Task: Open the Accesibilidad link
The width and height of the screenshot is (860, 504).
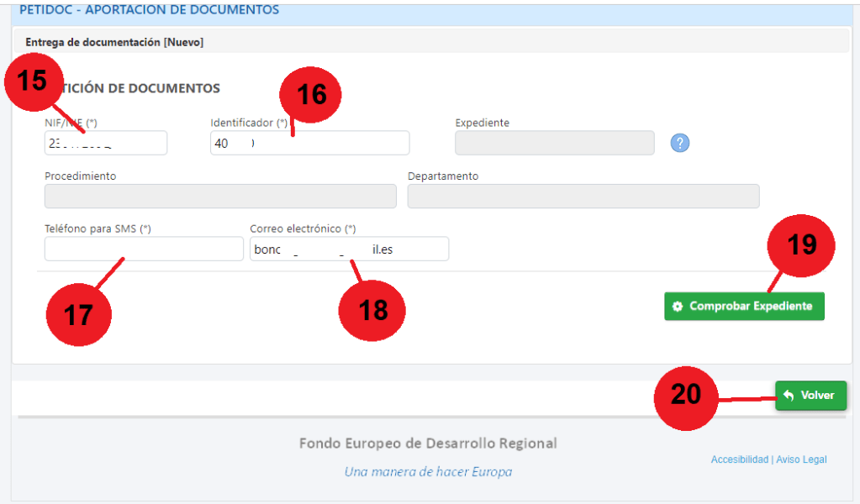Action: point(739,459)
